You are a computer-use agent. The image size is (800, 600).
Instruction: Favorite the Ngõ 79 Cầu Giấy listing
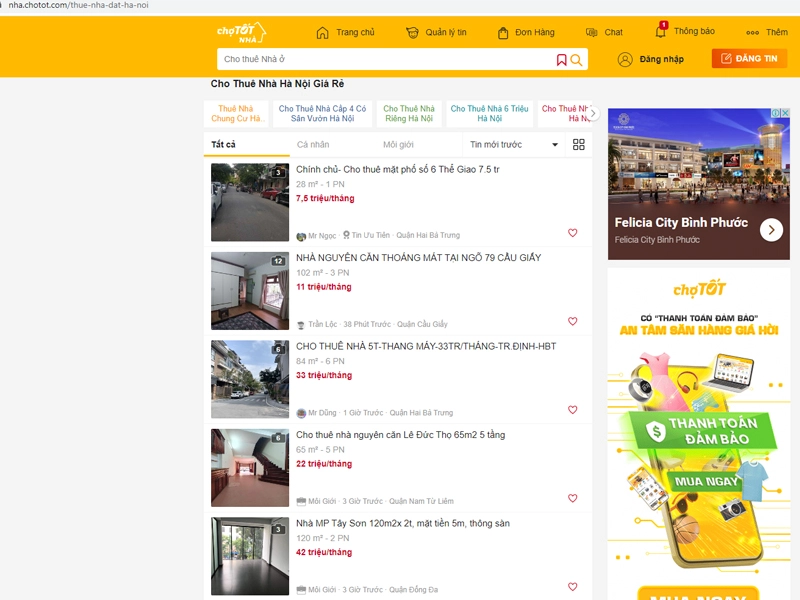572,321
